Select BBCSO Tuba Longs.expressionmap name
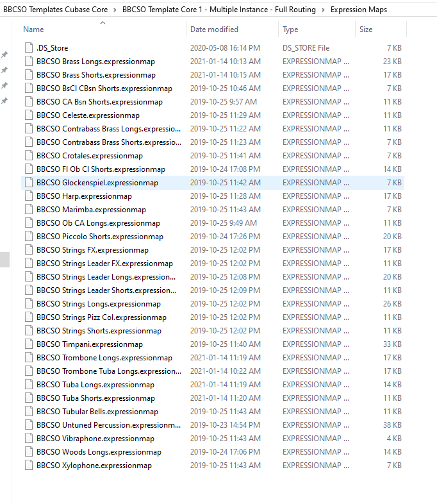This screenshot has width=437, height=504. point(95,385)
